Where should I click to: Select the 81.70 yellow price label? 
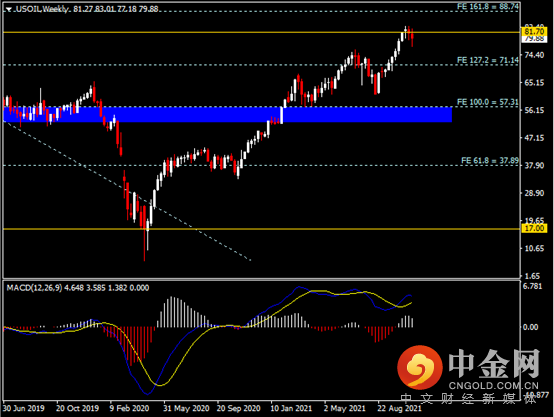pyautogui.click(x=534, y=32)
